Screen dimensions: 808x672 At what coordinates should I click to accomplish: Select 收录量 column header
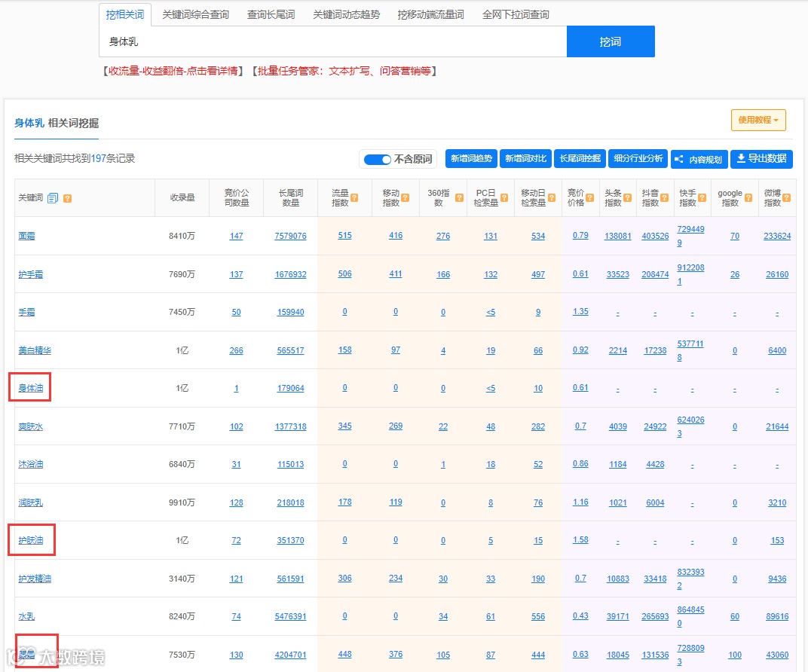[182, 197]
